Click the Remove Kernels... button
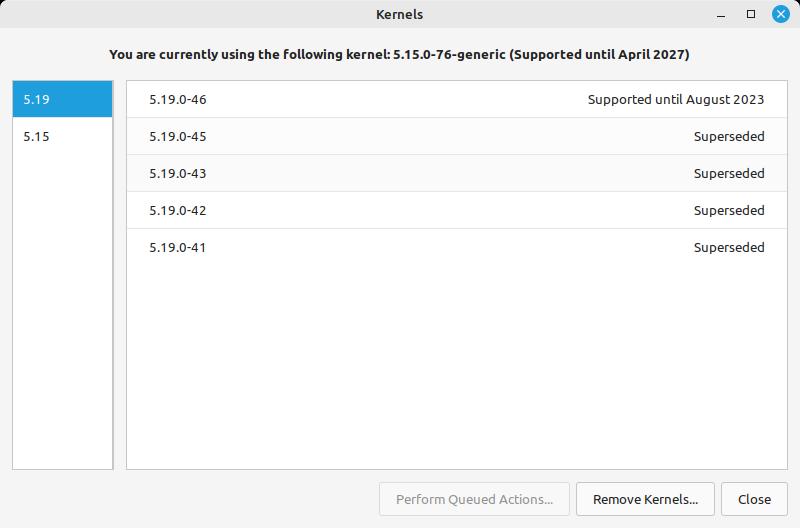Viewport: 800px width, 528px height. coord(645,499)
